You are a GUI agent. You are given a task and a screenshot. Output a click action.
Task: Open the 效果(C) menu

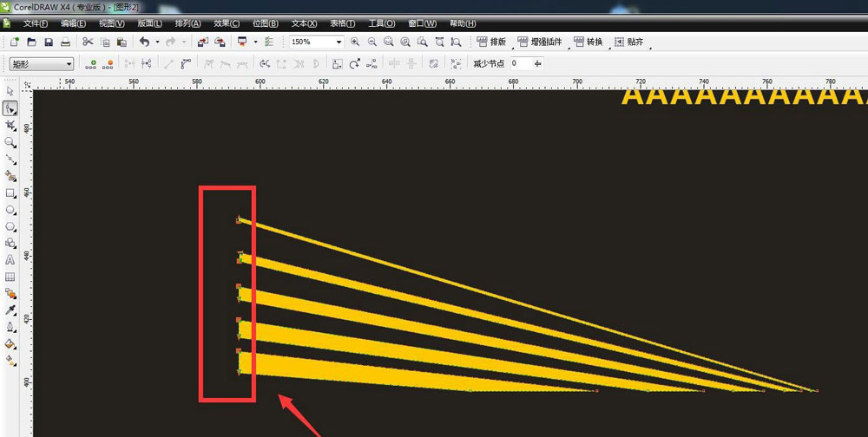[x=227, y=23]
